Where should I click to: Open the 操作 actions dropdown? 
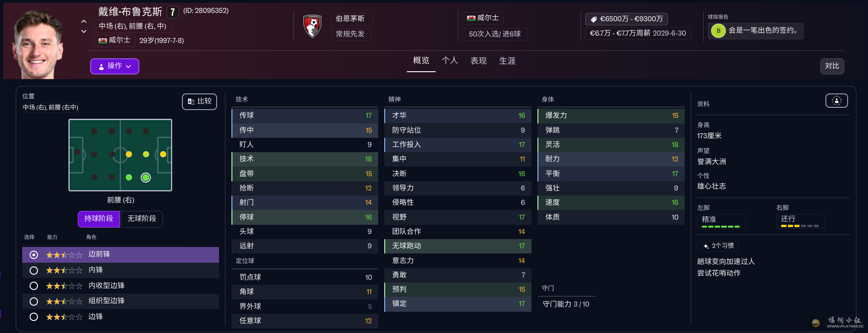click(115, 66)
